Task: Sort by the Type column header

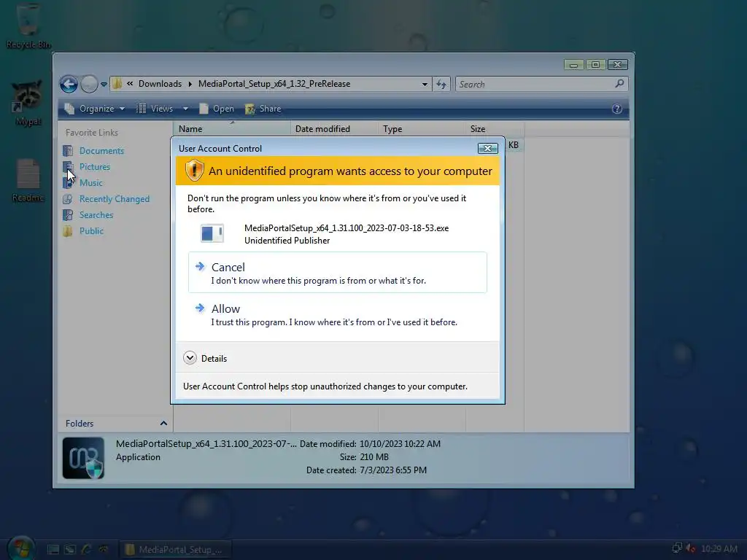Action: click(422, 129)
